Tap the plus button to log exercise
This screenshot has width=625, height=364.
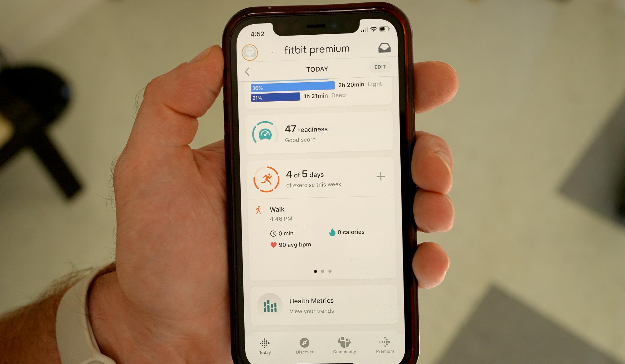[380, 176]
